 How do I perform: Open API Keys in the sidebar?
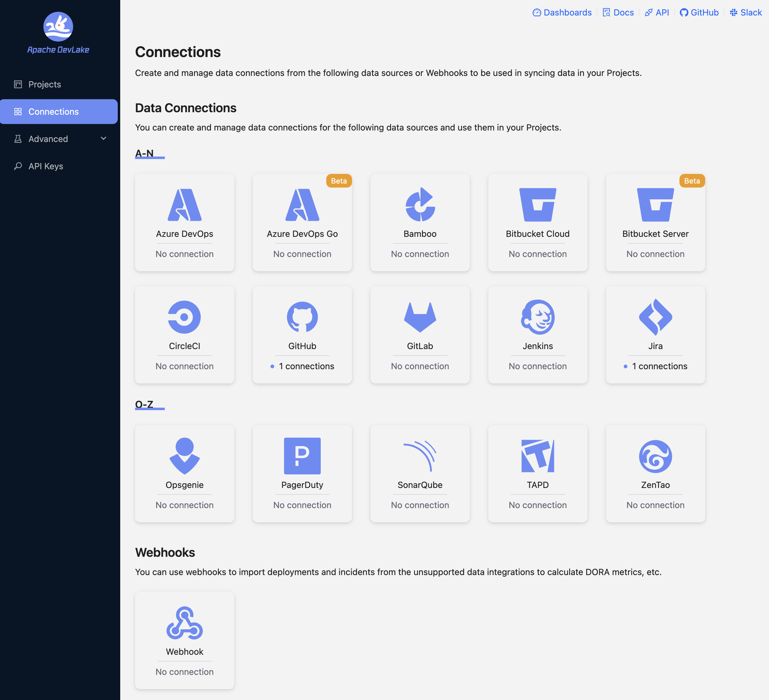click(59, 166)
